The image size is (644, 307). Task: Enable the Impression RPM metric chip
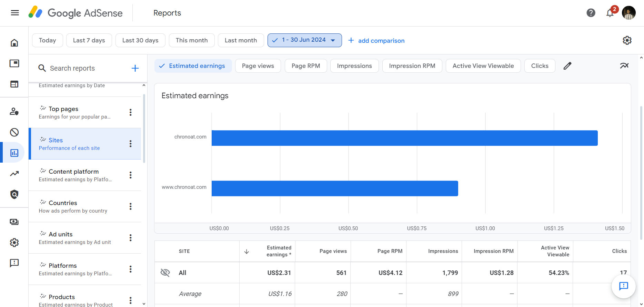click(x=412, y=66)
